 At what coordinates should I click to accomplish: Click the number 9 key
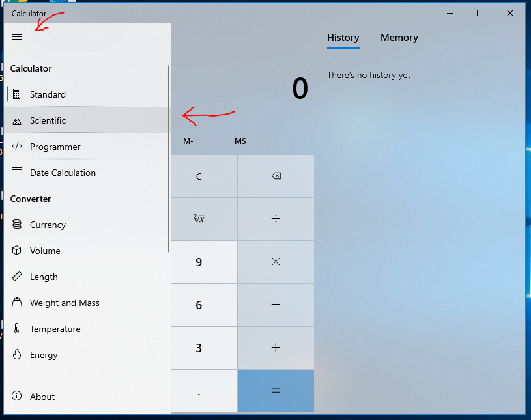click(x=203, y=262)
